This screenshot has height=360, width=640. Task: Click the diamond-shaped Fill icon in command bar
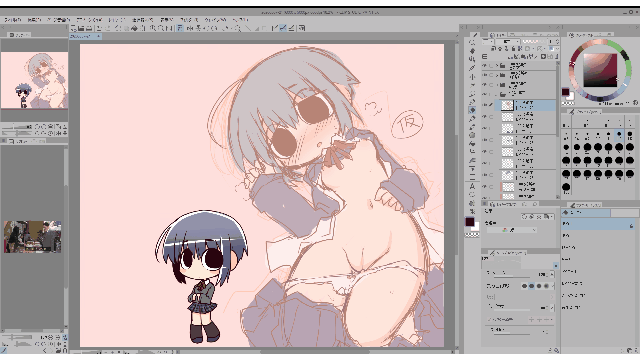click(134, 28)
